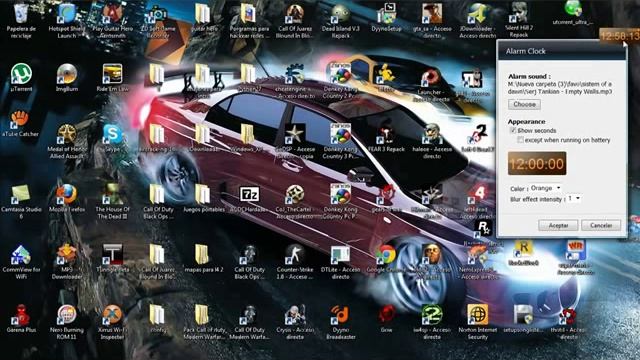Open the Blur effect intensity dropdown
Screen dimensions: 640x360
pos(574,198)
